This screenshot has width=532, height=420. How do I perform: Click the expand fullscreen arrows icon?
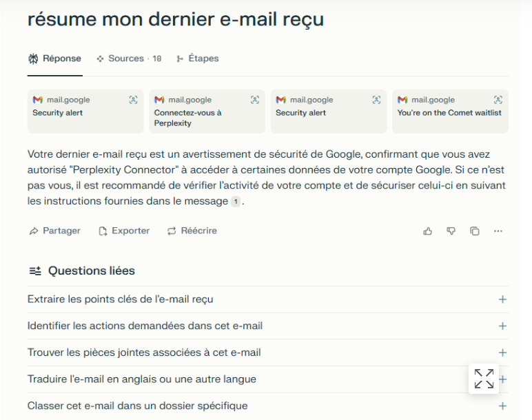[x=484, y=379]
